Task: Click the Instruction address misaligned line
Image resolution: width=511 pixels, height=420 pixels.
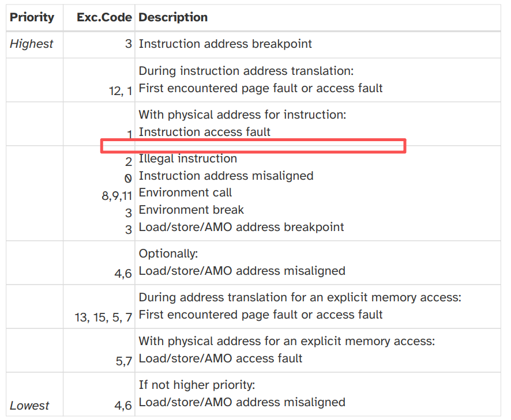Action: (226, 176)
